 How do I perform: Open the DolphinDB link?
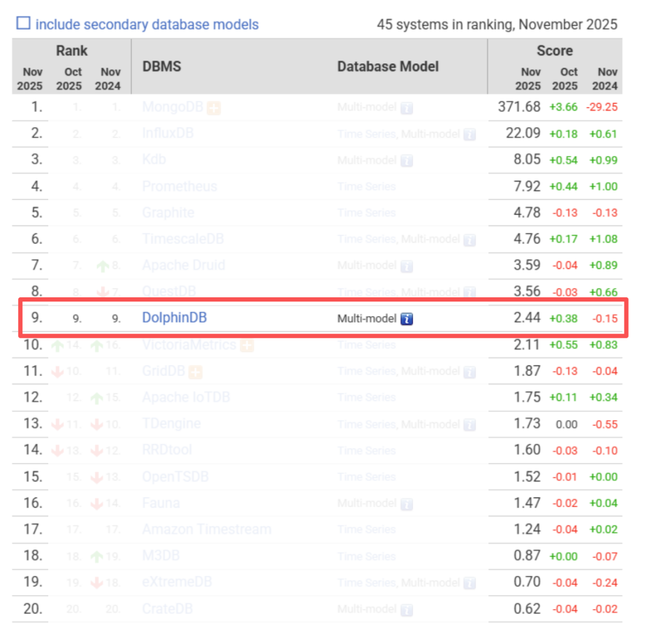point(174,318)
